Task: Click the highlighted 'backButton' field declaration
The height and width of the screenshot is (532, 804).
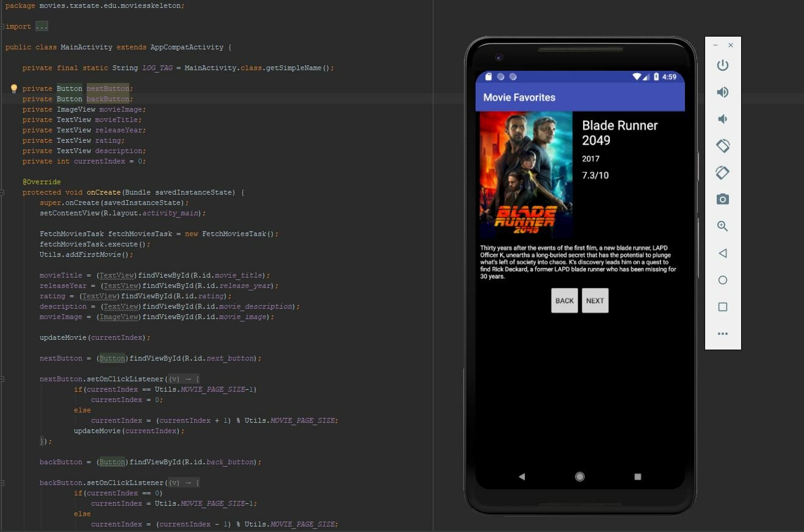Action: tap(108, 99)
